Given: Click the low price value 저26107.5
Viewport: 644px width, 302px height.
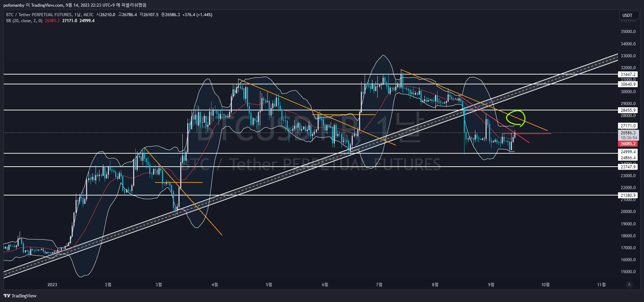Looking at the screenshot, I should point(149,15).
